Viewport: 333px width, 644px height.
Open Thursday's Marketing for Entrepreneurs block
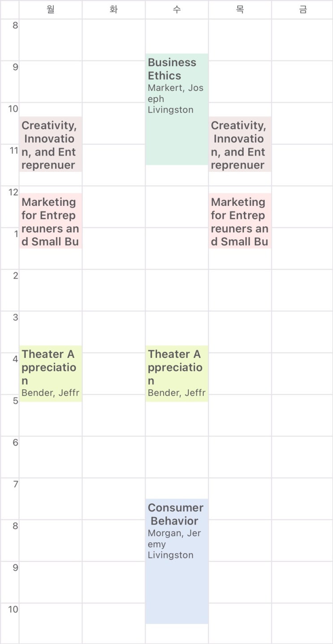pos(240,221)
